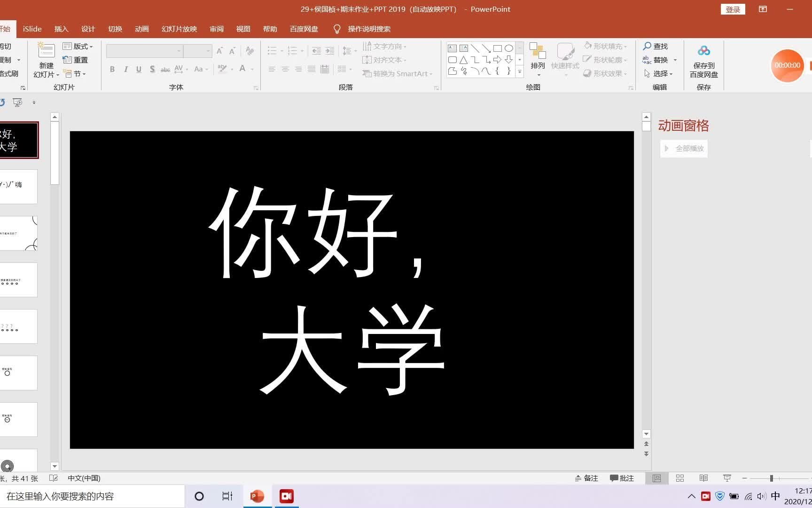Screen dimensions: 812x508
Task: Toggle Normal view button
Action: point(656,478)
